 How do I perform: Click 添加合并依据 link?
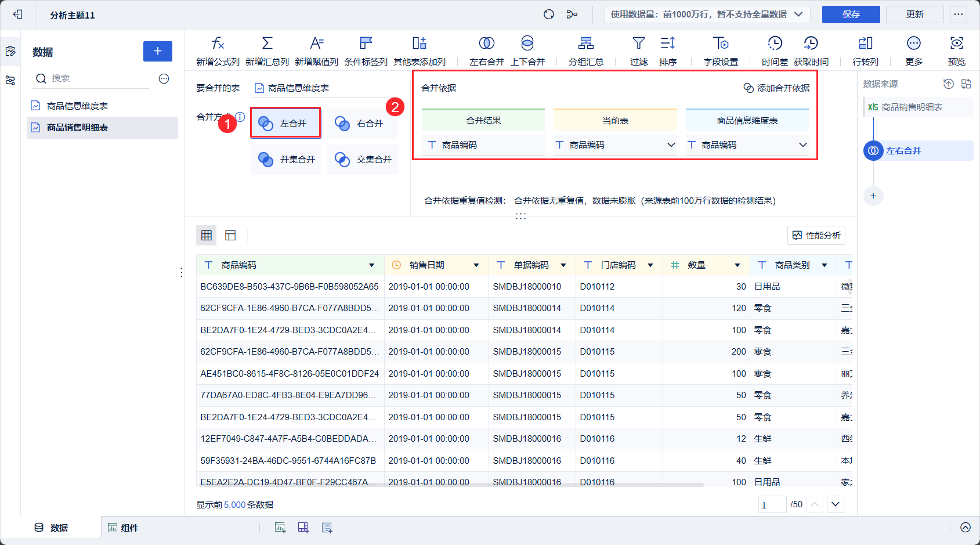(x=777, y=88)
